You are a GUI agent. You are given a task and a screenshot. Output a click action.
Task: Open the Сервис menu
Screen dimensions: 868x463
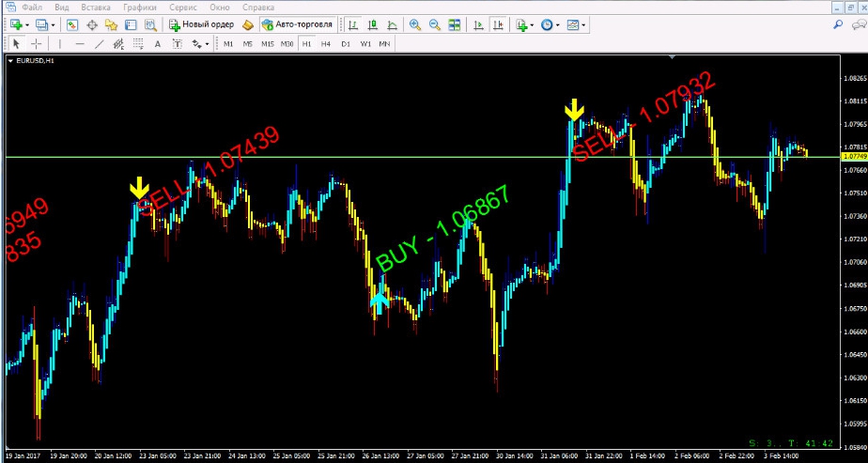[x=183, y=7]
